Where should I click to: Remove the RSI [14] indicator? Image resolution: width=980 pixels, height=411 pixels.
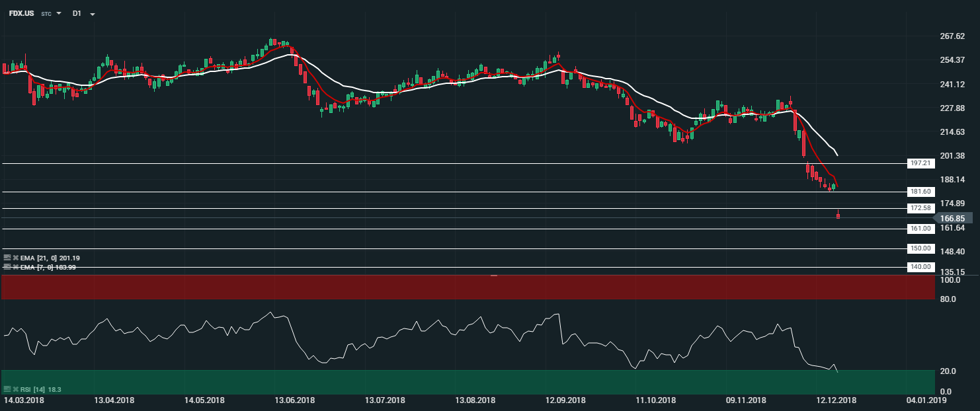click(15, 390)
